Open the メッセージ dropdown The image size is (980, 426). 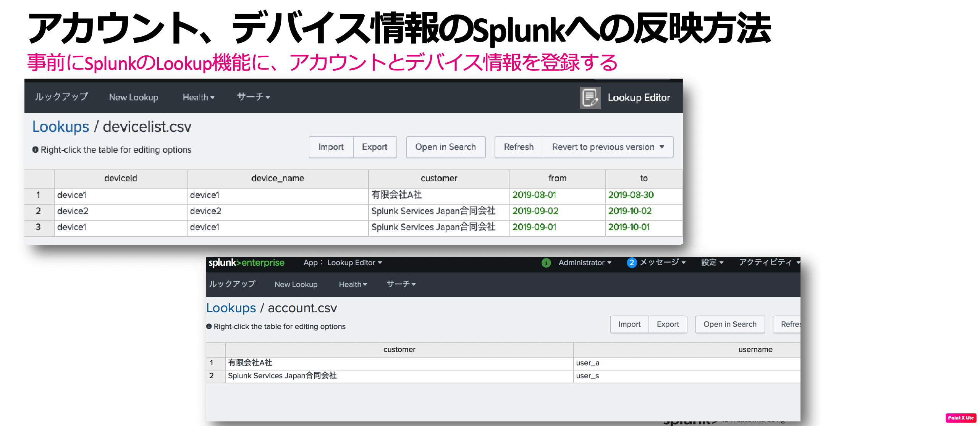663,263
